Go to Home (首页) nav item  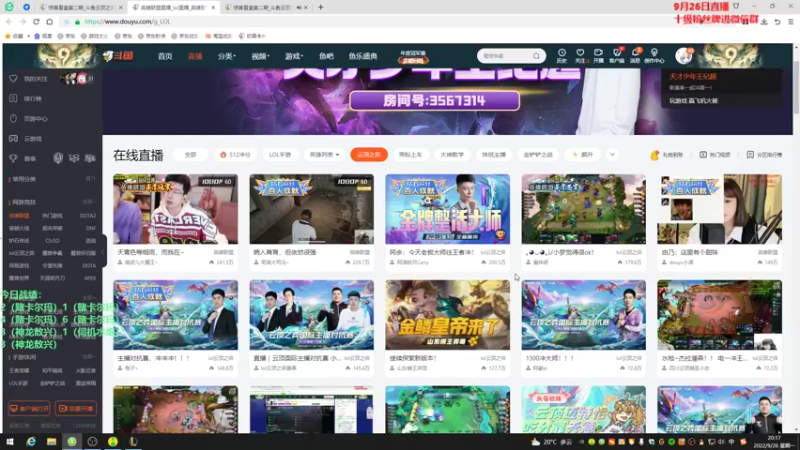(x=165, y=56)
